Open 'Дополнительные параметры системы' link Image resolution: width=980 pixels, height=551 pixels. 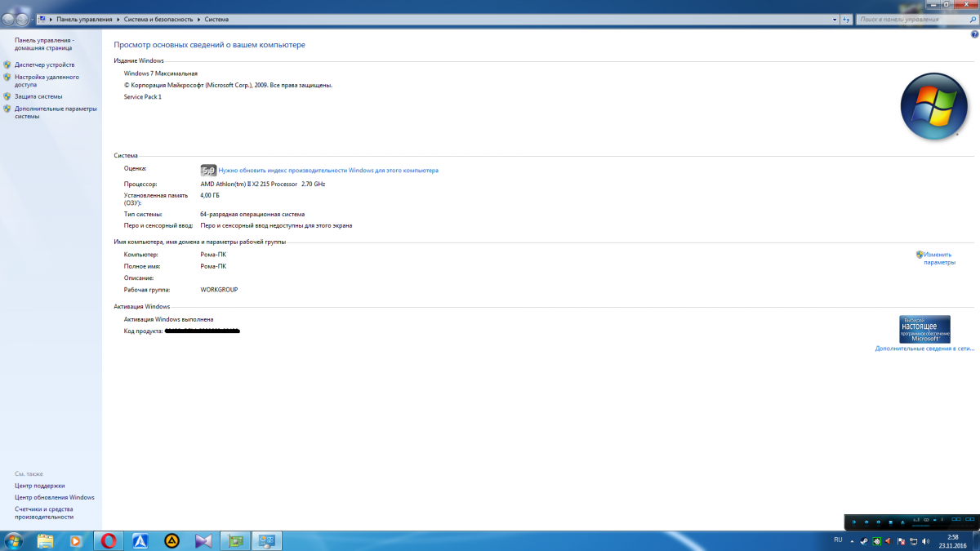point(55,112)
